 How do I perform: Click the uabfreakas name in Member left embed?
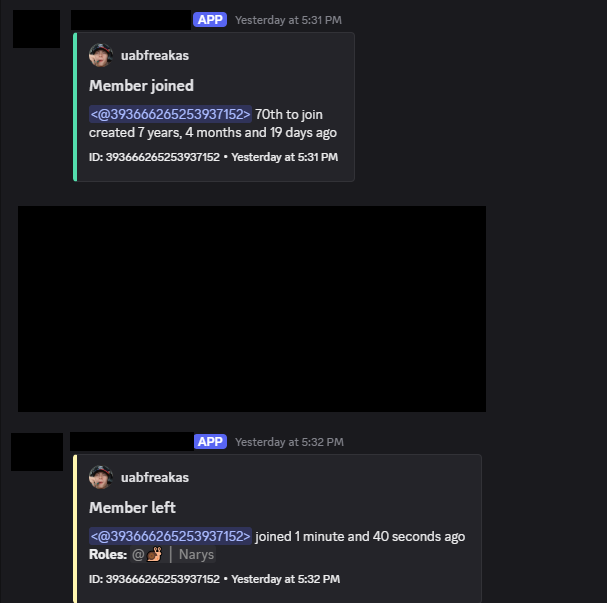coord(155,477)
